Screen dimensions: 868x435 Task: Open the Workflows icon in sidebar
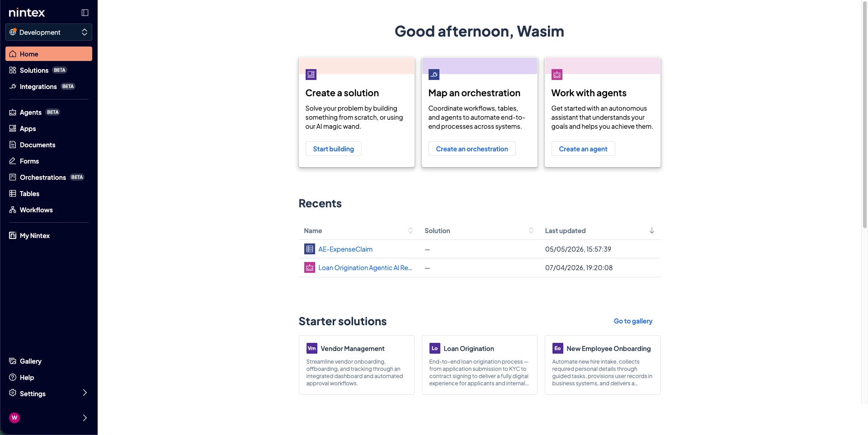point(13,210)
